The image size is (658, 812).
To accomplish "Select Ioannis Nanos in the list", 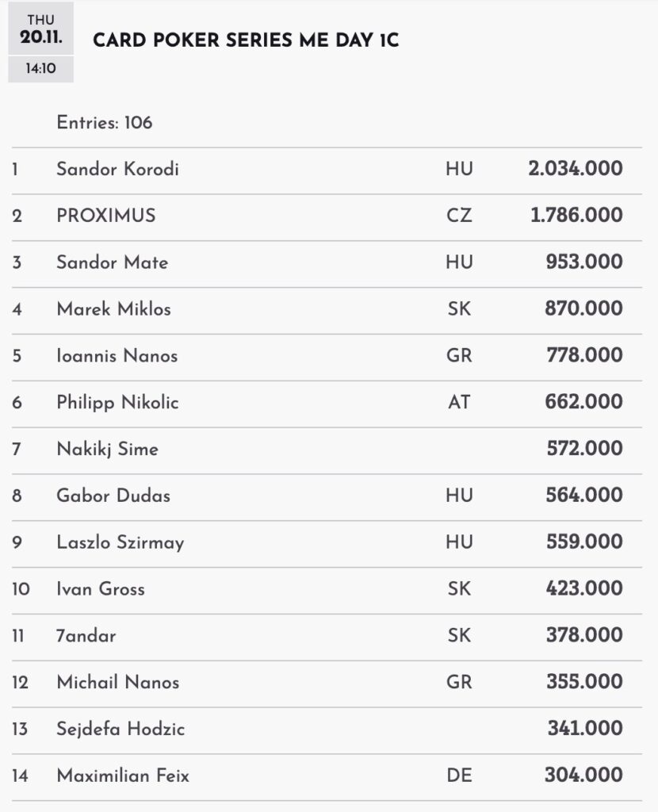I will coord(117,356).
